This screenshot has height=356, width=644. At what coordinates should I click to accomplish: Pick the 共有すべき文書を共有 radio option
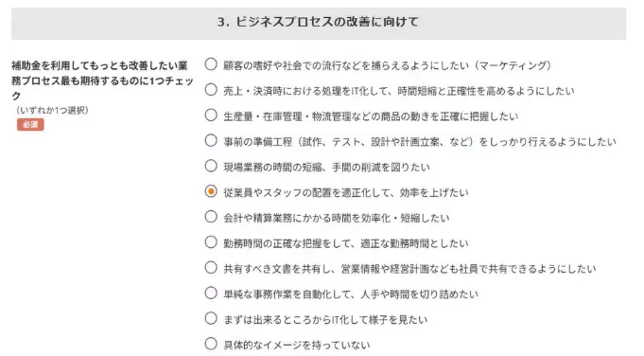[211, 268]
